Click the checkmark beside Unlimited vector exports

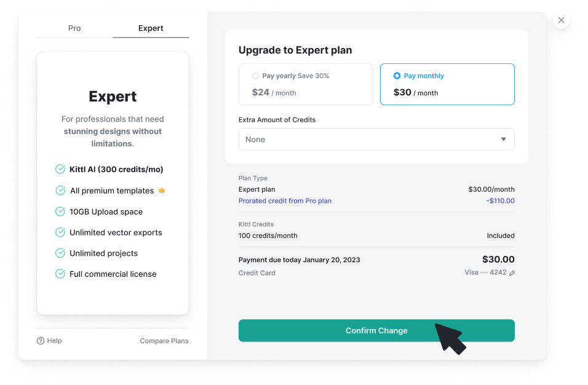(60, 232)
